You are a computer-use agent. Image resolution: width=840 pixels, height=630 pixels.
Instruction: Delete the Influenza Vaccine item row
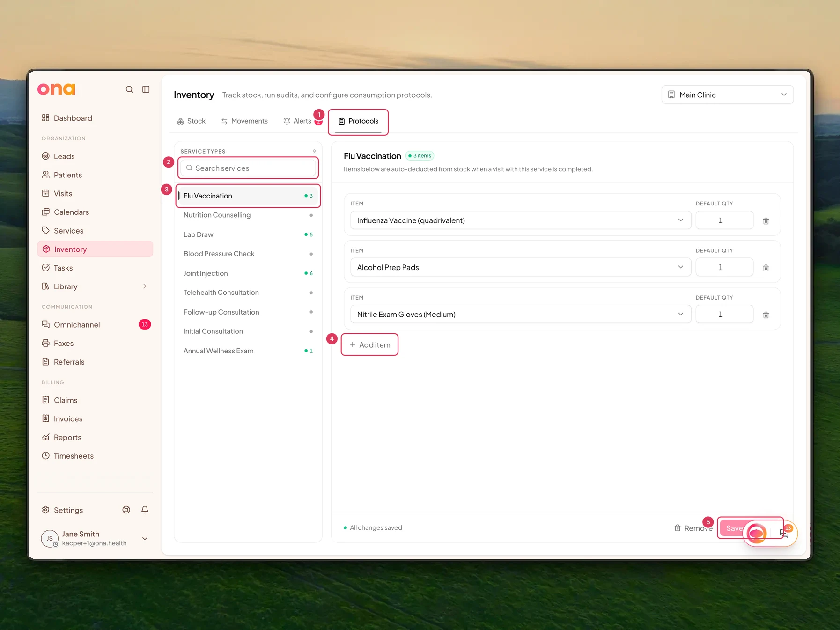pos(766,221)
